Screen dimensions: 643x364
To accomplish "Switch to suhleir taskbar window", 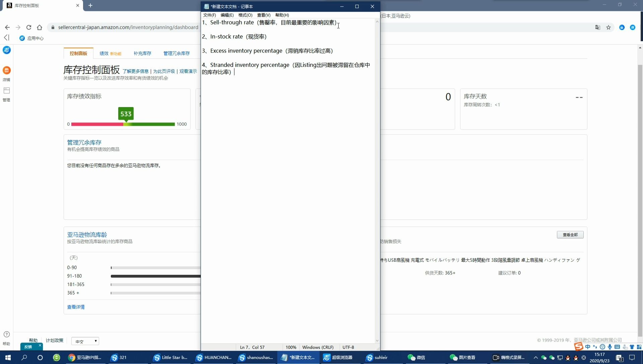I will (x=377, y=357).
